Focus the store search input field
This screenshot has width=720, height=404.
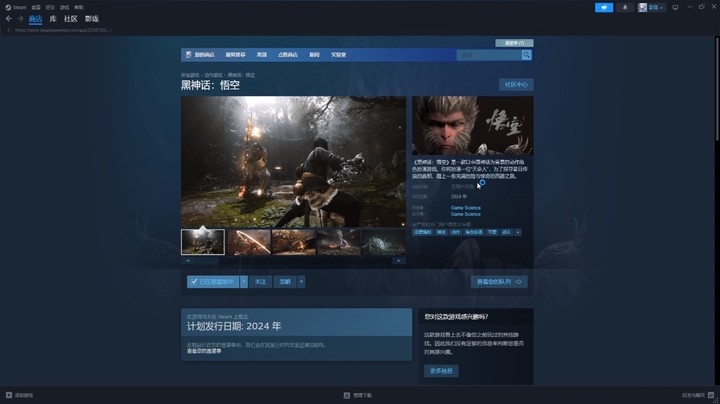pos(489,55)
